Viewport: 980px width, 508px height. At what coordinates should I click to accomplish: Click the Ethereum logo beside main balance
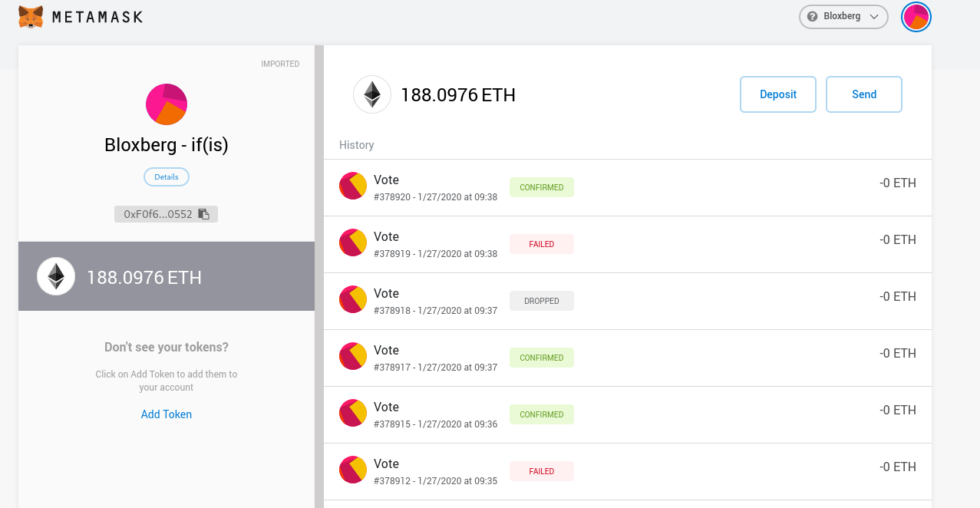(372, 95)
